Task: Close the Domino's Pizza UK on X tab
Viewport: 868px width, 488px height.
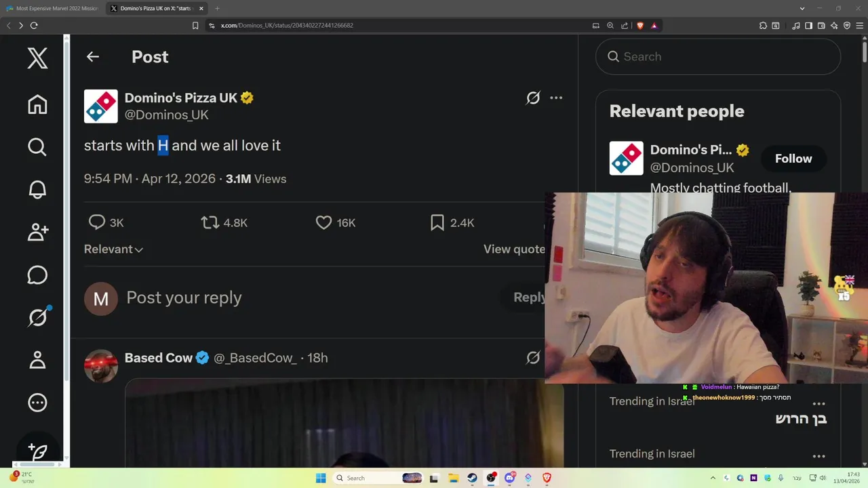Action: pyautogui.click(x=201, y=9)
